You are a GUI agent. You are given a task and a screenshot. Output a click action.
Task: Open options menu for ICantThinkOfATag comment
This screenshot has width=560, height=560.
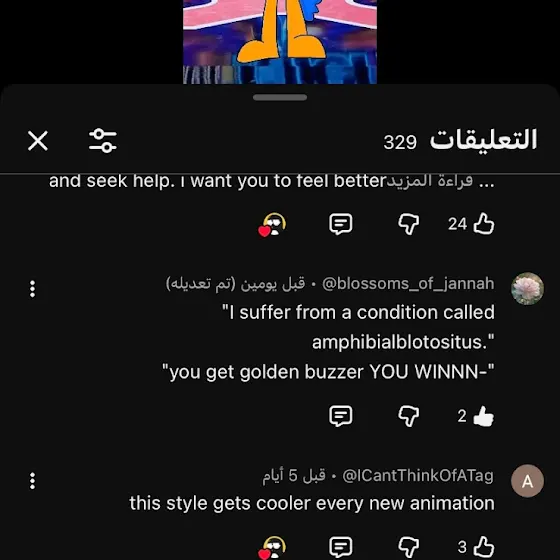(x=32, y=481)
